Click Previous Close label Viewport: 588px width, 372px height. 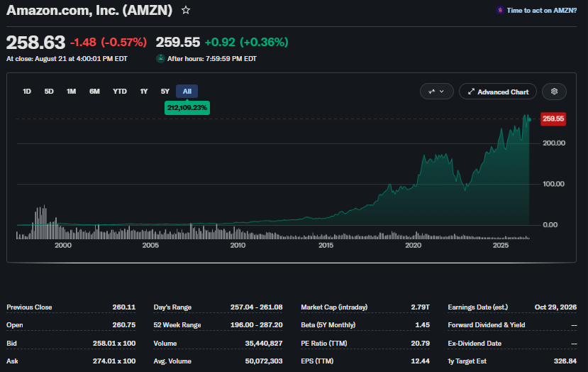[x=29, y=307]
